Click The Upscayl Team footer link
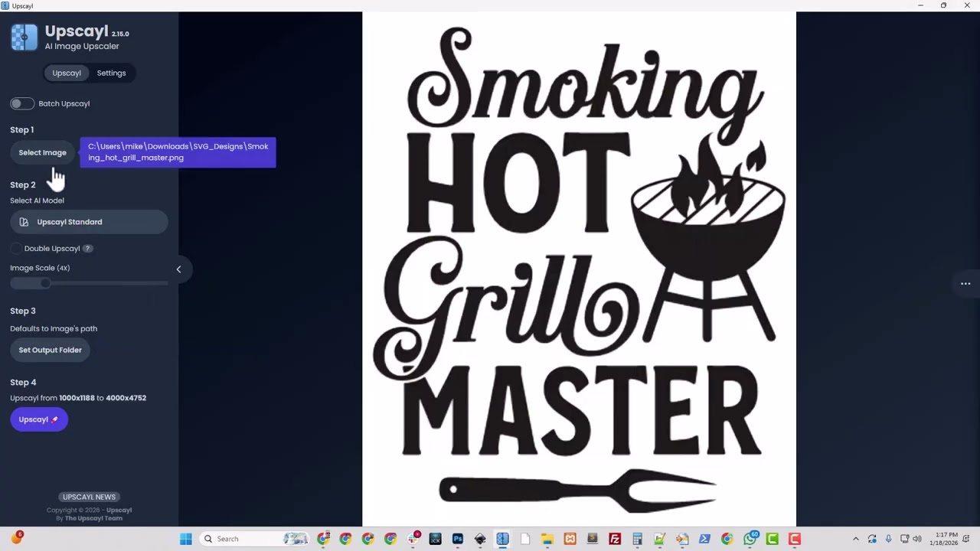This screenshot has height=551, width=980. pos(93,518)
